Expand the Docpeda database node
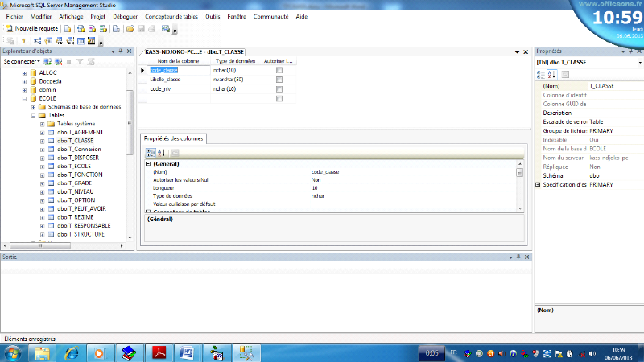 coord(24,82)
